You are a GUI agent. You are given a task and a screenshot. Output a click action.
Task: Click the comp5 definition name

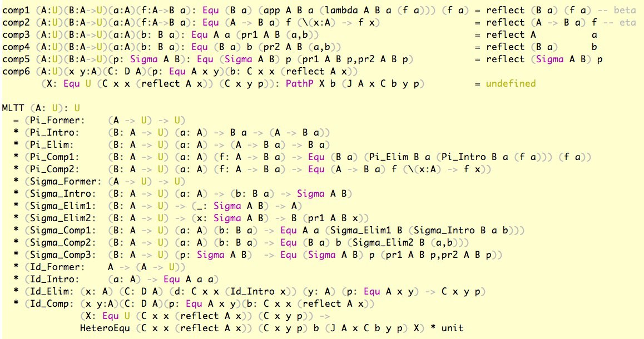tap(16, 59)
